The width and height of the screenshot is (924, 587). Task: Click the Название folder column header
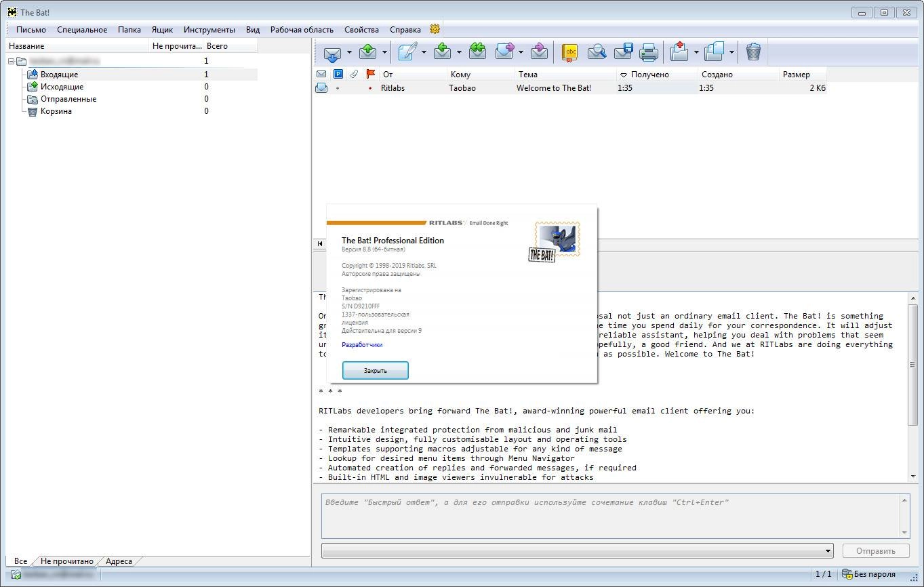(x=77, y=46)
